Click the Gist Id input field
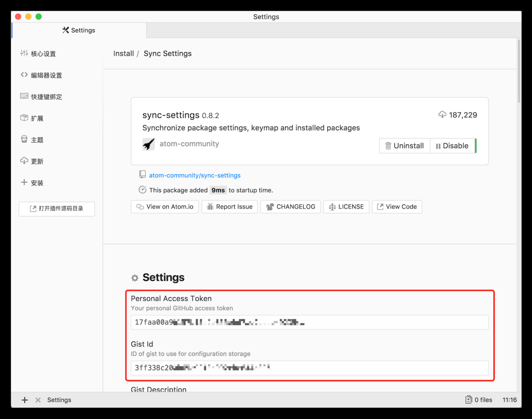This screenshot has width=532, height=419. point(309,368)
